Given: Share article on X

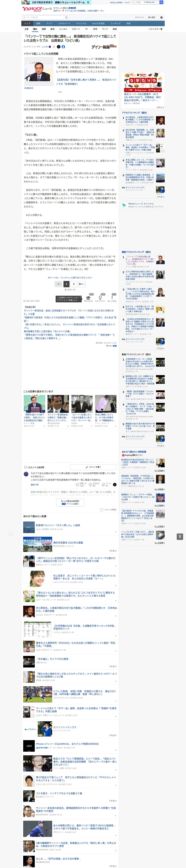Looking at the screenshot, I should (59, 47).
